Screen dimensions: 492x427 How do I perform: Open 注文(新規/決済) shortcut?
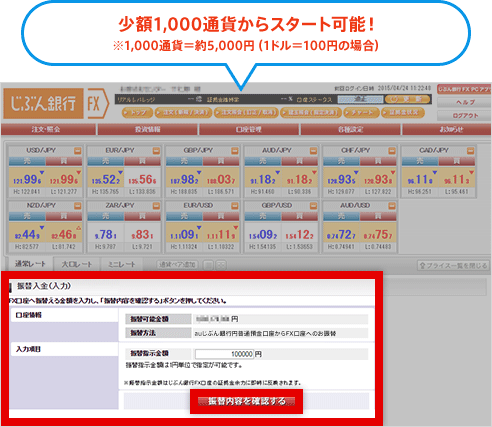coord(183,113)
